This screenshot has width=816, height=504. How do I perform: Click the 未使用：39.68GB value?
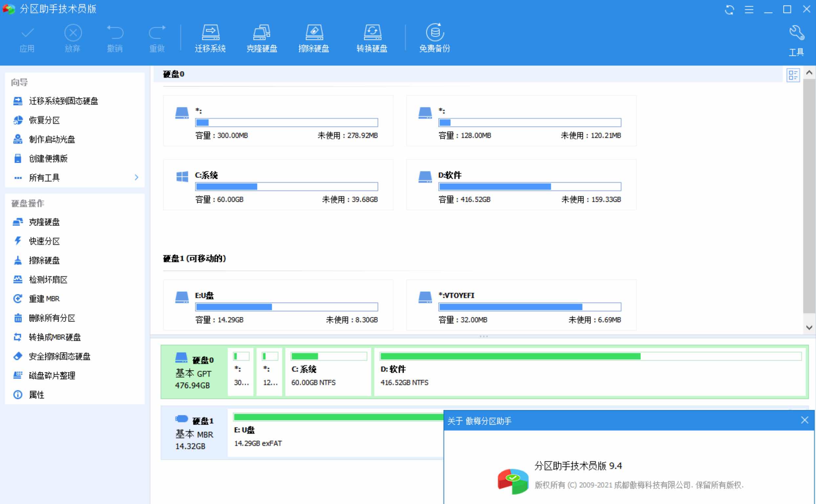coord(350,199)
